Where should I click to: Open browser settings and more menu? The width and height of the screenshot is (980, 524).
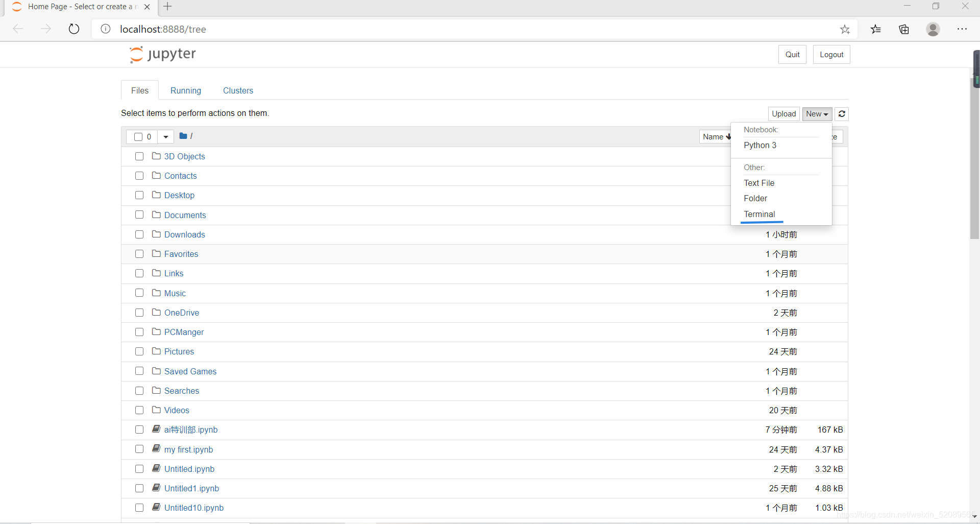click(x=962, y=29)
